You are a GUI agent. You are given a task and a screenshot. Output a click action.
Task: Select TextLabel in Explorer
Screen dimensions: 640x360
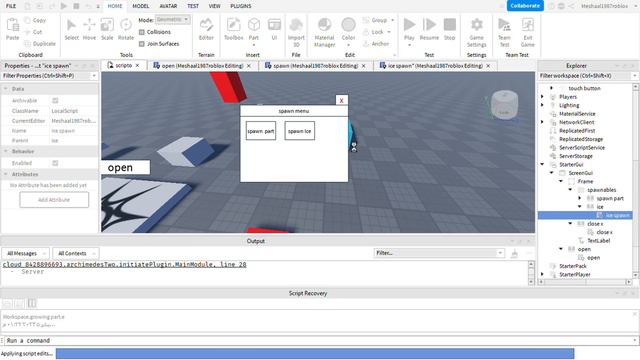598,240
